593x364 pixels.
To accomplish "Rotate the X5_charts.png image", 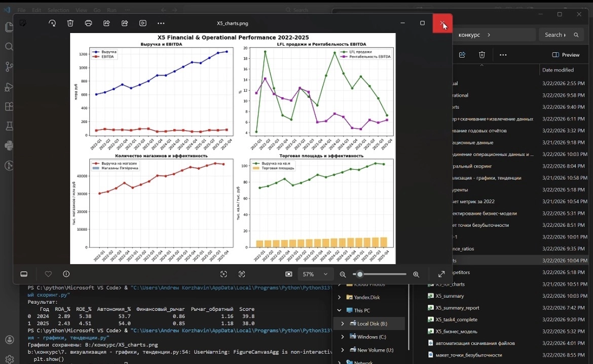I will [52, 23].
